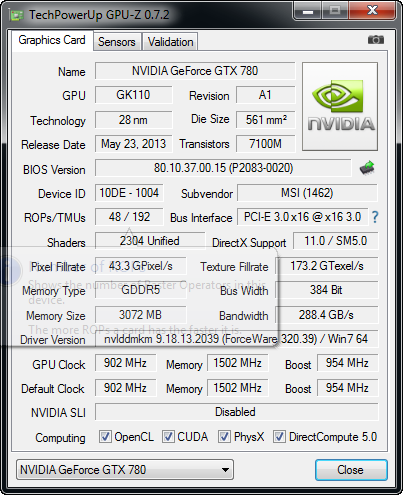Viewport: 403px width, 495px height.
Task: Click the camera screenshot icon
Action: pos(376,40)
